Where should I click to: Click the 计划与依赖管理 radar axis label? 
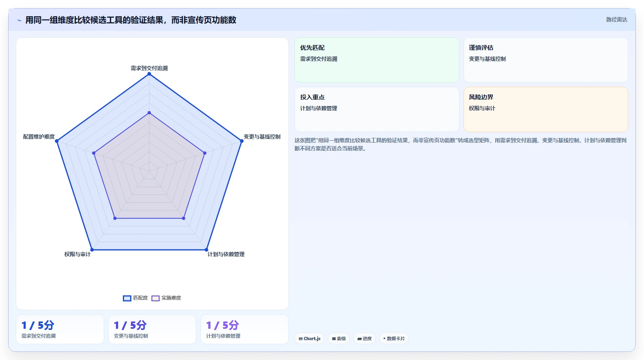point(226,254)
